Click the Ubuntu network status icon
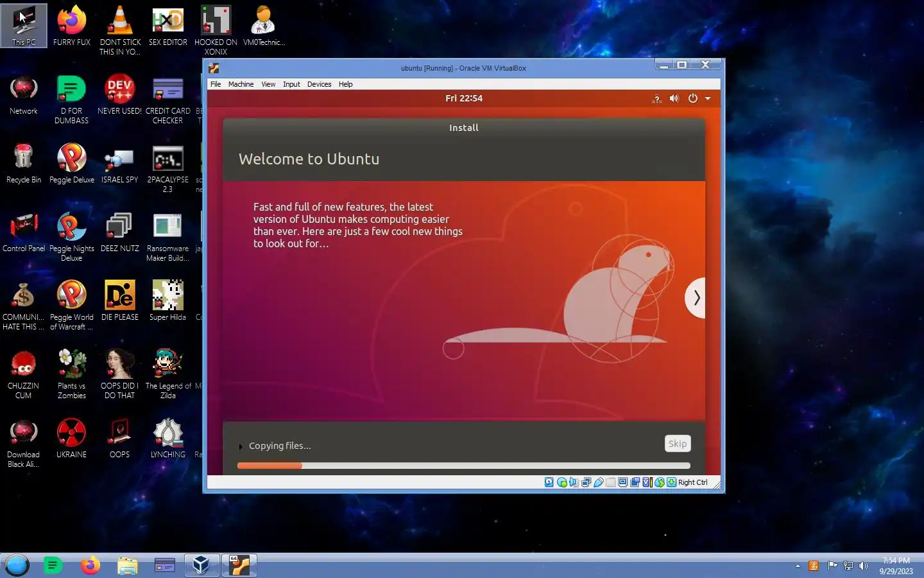 click(656, 98)
